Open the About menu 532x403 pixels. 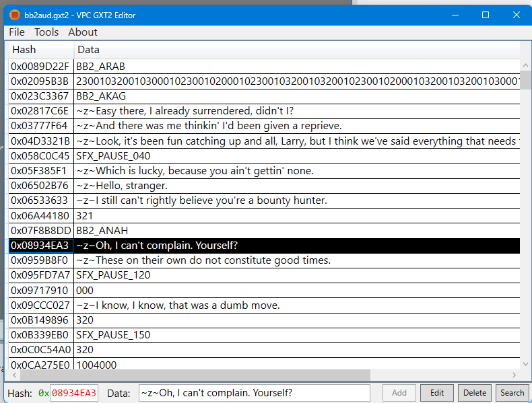tap(82, 32)
